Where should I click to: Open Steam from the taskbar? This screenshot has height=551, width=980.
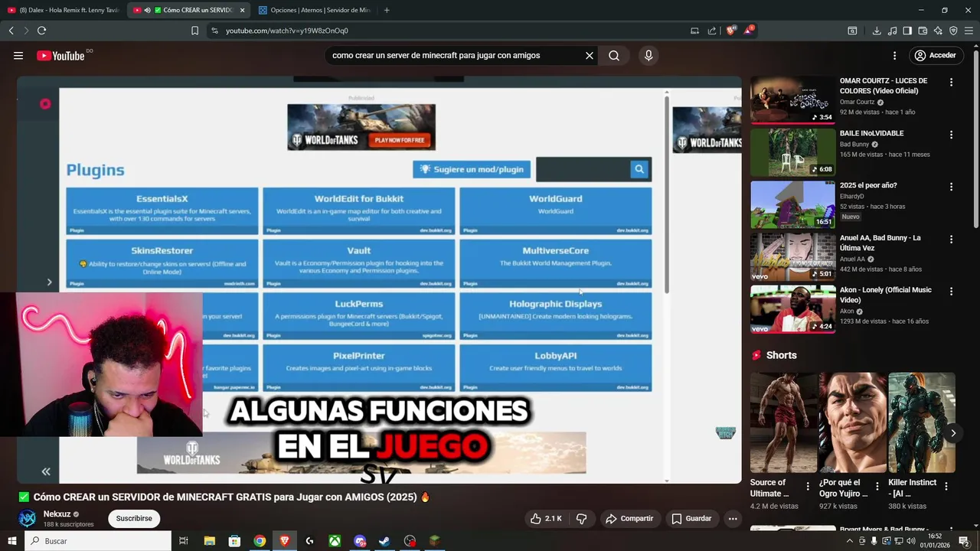tap(384, 541)
